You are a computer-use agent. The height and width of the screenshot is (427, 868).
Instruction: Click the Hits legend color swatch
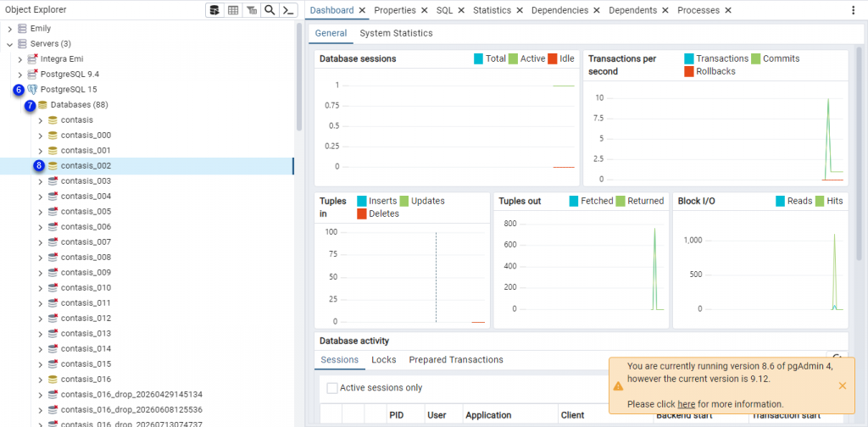click(x=820, y=202)
